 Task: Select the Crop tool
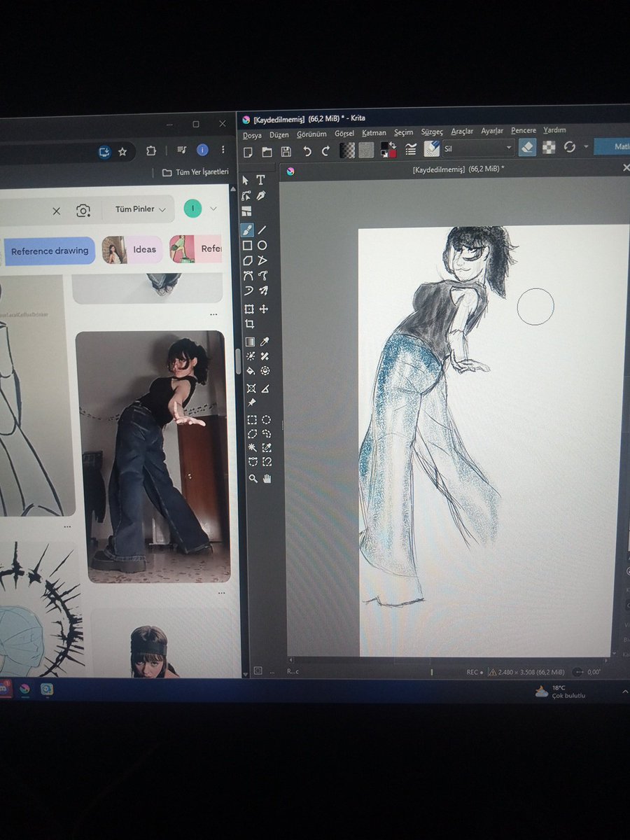point(249,325)
